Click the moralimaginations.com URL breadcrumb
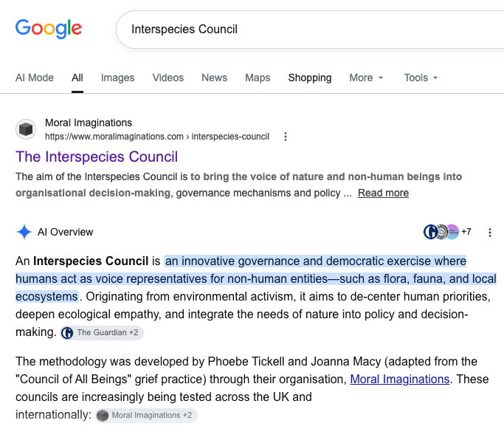Viewport: 504px width, 429px height. click(157, 137)
